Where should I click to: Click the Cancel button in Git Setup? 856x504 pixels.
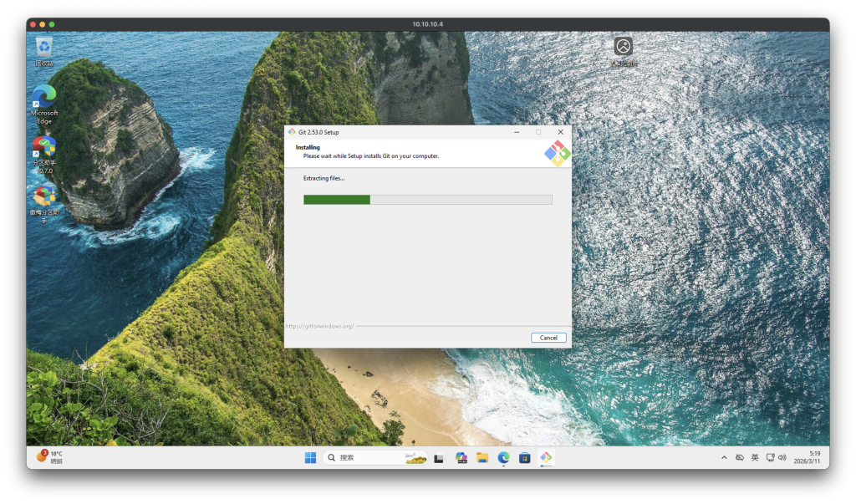click(x=548, y=338)
